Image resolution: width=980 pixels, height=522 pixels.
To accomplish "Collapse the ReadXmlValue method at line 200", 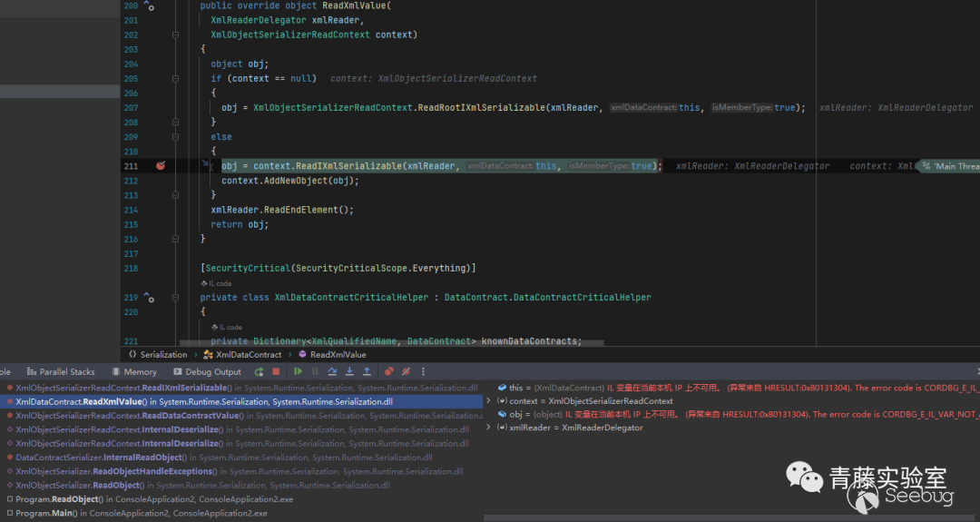I will pyautogui.click(x=175, y=5).
